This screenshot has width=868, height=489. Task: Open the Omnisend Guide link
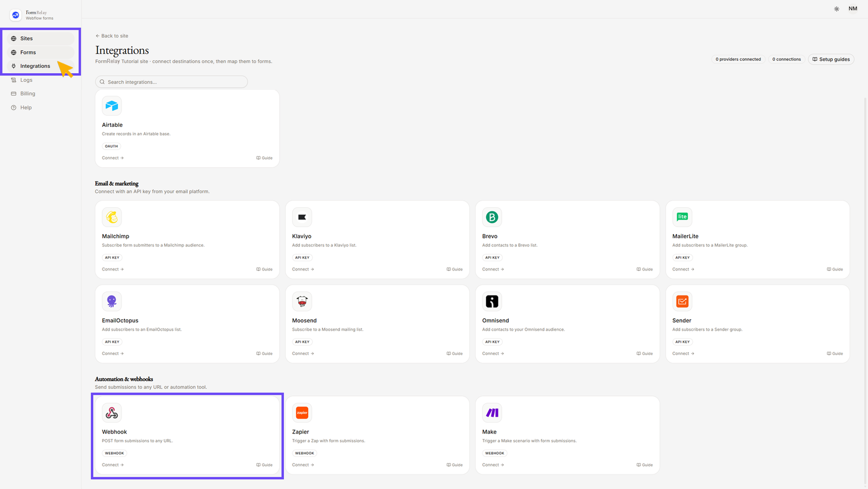[645, 353]
